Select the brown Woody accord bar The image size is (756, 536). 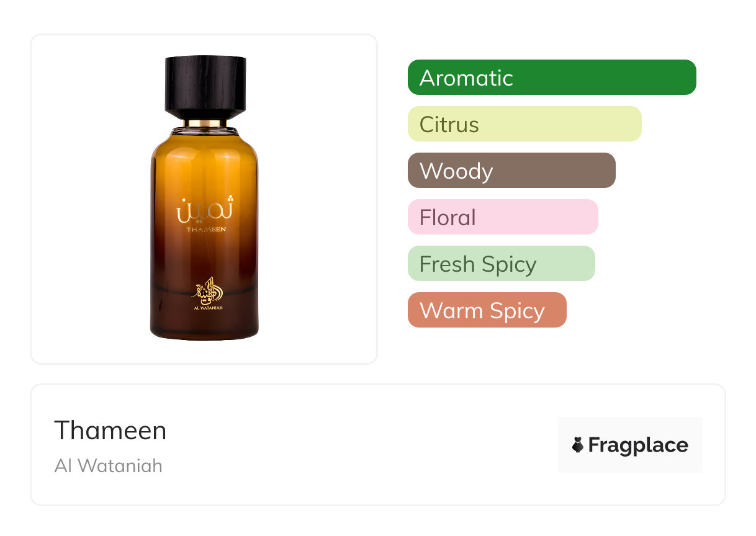tap(511, 171)
